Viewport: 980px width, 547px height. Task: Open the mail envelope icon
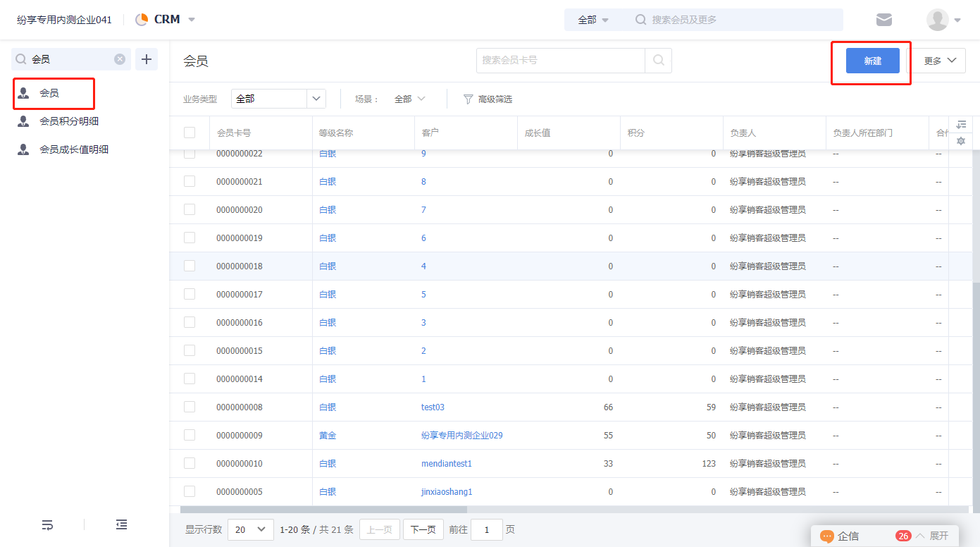[x=884, y=20]
